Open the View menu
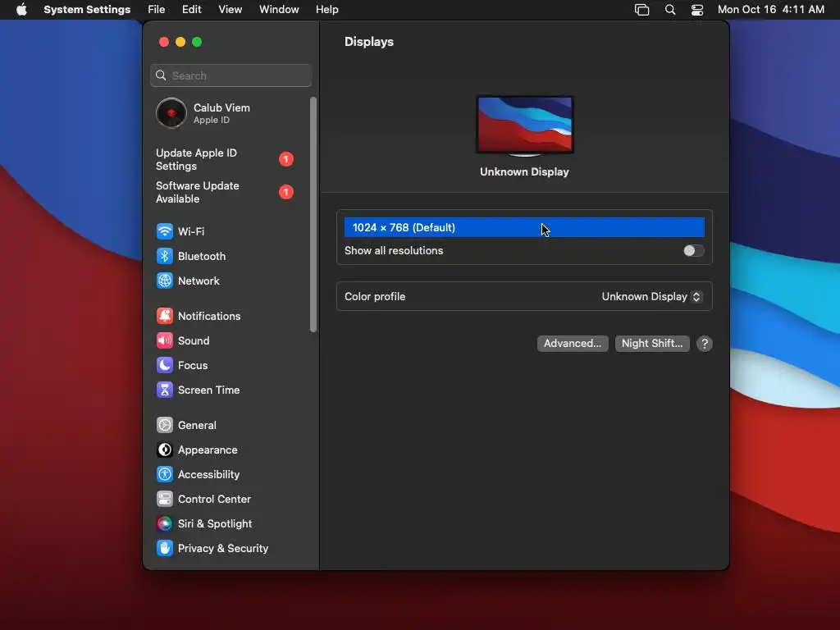The image size is (840, 630). pos(230,10)
